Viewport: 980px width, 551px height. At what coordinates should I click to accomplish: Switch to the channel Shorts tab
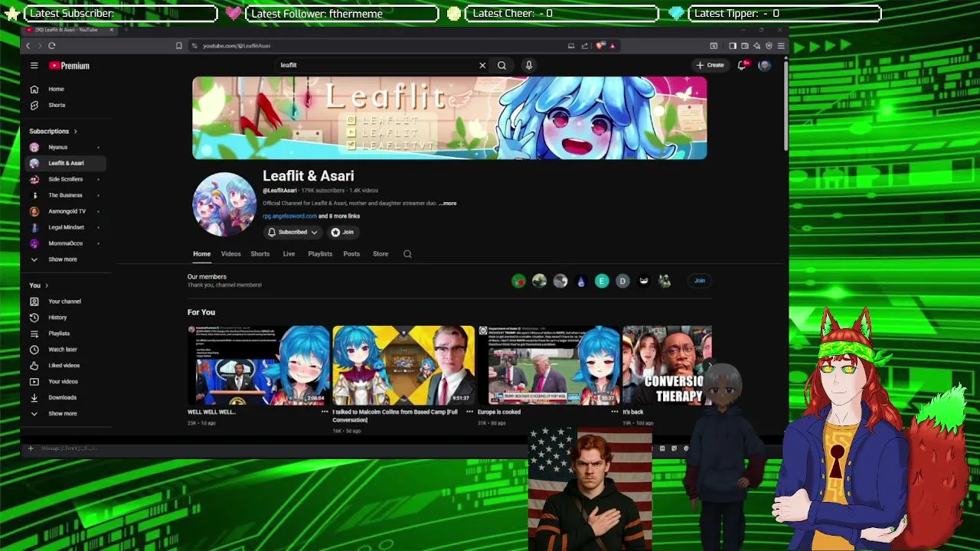260,254
